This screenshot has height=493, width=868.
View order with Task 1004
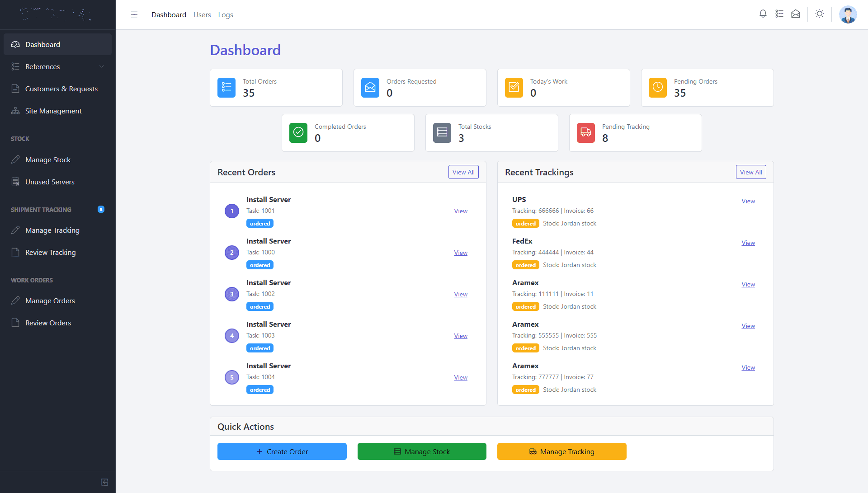[461, 377]
